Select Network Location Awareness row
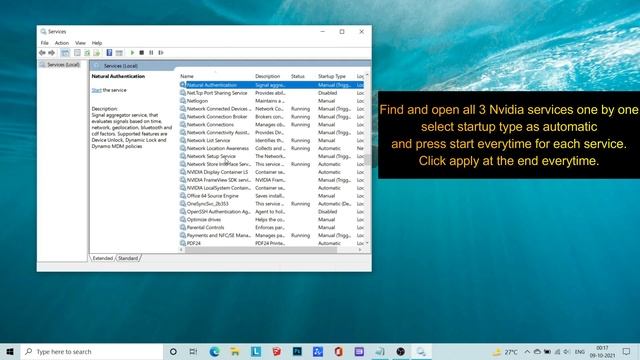The height and width of the screenshot is (360, 640). [x=271, y=148]
